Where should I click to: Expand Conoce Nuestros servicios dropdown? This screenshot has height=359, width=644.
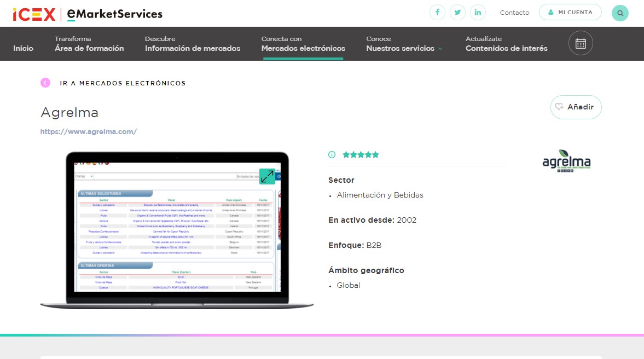(x=404, y=44)
